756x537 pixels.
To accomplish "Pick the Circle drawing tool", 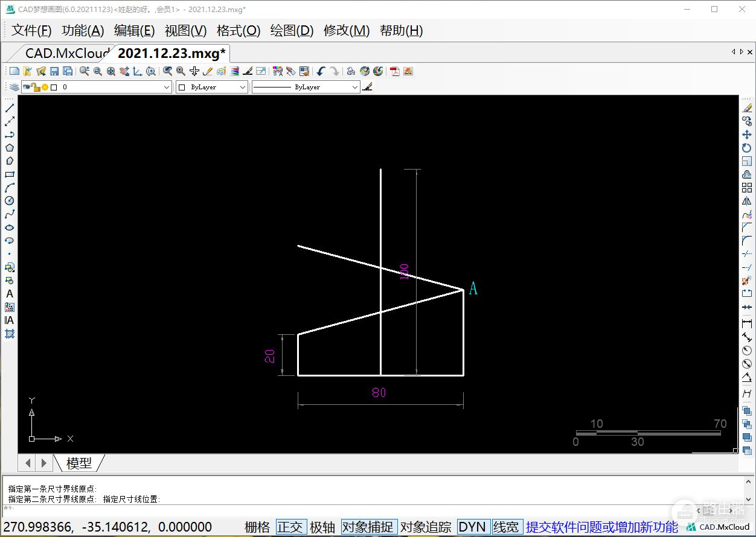I will 10,201.
